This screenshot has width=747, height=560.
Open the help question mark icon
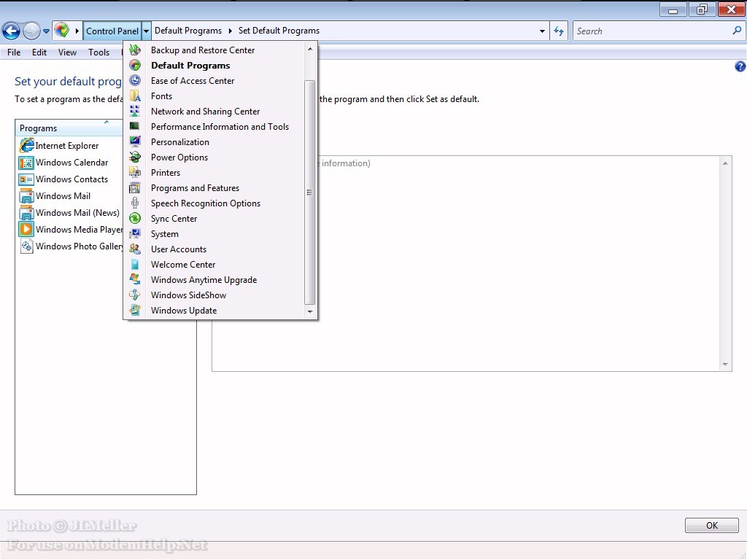740,66
